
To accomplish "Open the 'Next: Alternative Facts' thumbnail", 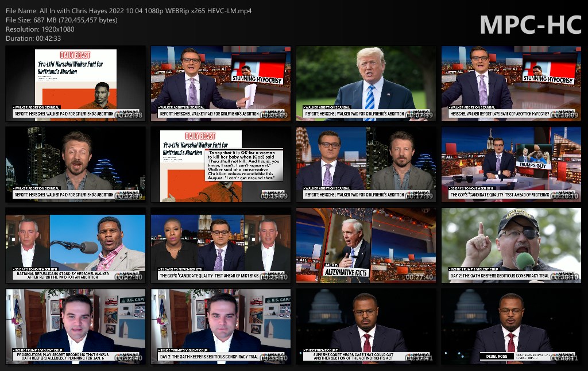I will pyautogui.click(x=366, y=245).
